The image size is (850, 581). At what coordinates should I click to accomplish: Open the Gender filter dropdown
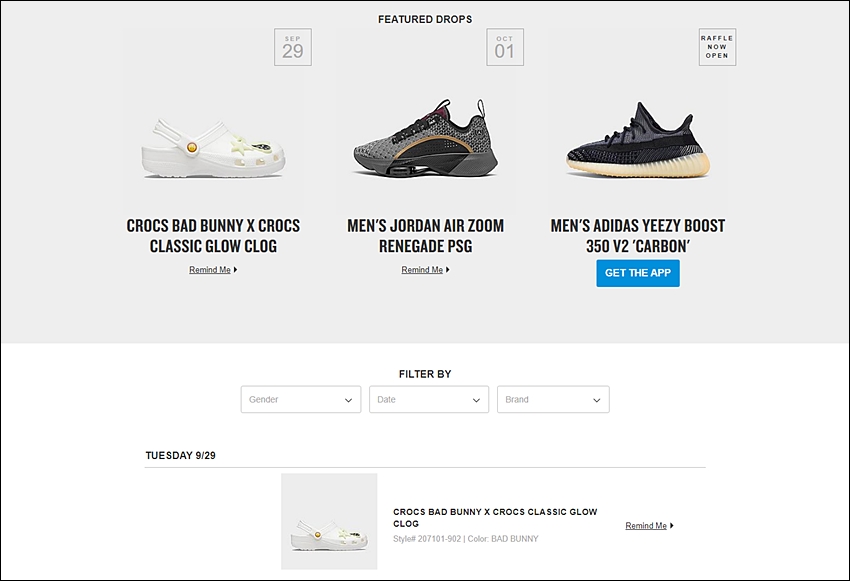click(x=301, y=399)
